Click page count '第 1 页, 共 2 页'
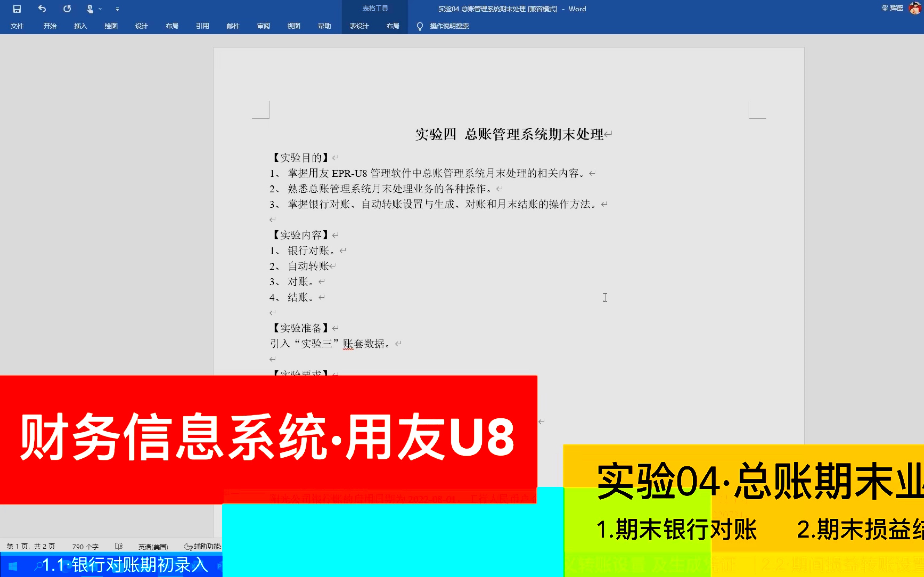The width and height of the screenshot is (924, 577). [31, 546]
